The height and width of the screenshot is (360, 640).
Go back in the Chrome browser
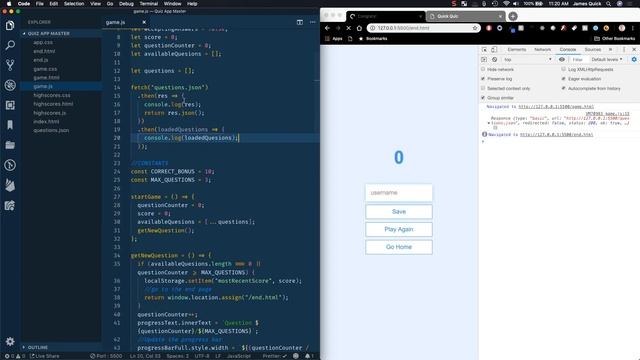327,28
